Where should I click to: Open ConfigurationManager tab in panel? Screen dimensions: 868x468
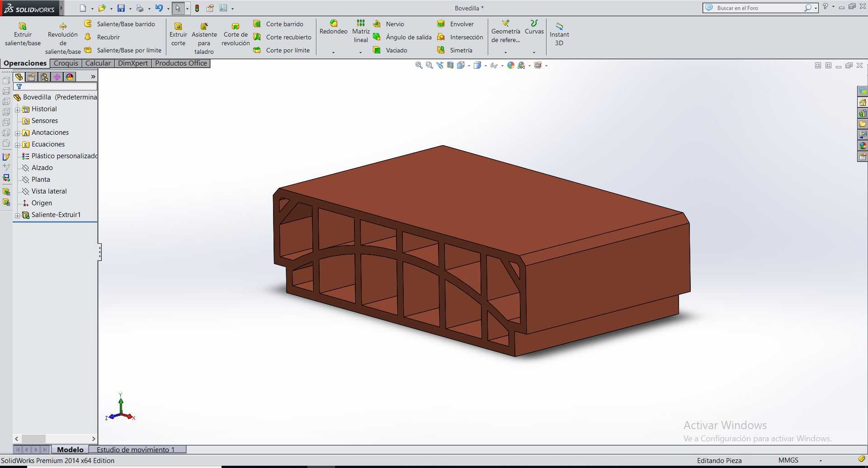[44, 77]
